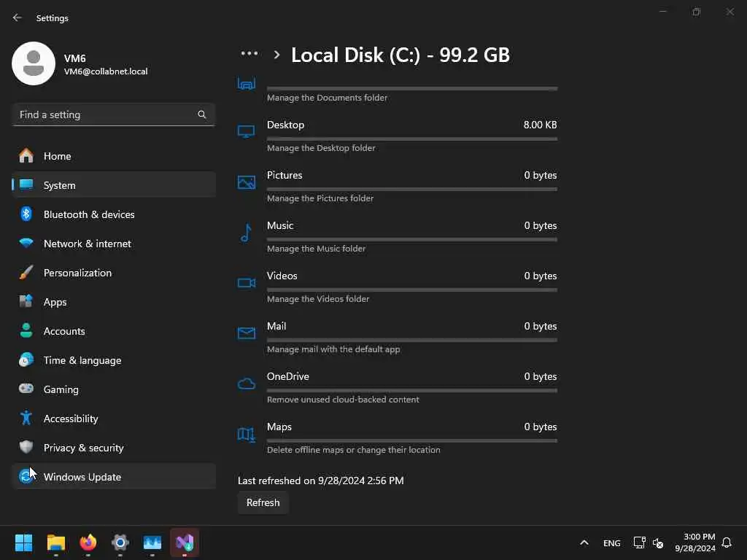
Task: Click the Mail envelope icon
Action: click(x=246, y=333)
